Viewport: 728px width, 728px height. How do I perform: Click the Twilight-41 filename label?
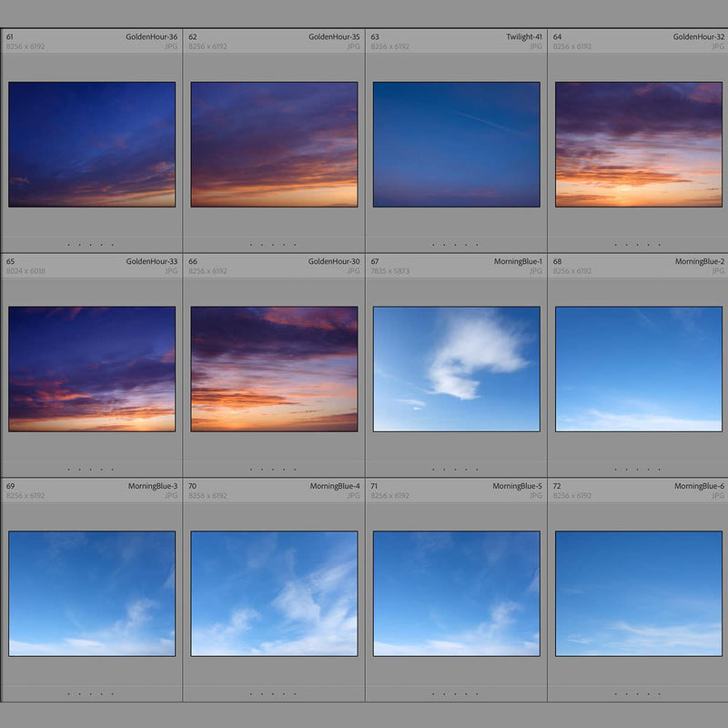pyautogui.click(x=524, y=37)
